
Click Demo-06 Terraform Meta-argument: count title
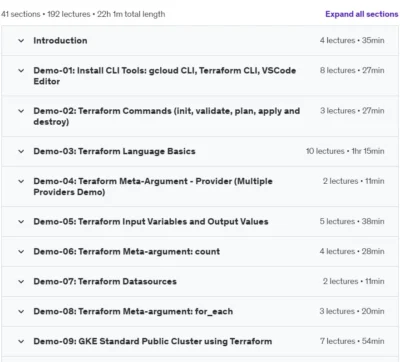click(x=127, y=252)
